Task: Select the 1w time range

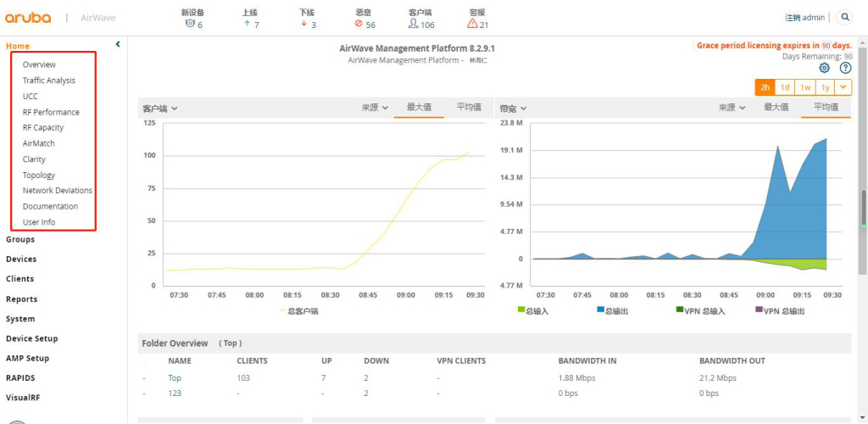Action: pyautogui.click(x=805, y=87)
